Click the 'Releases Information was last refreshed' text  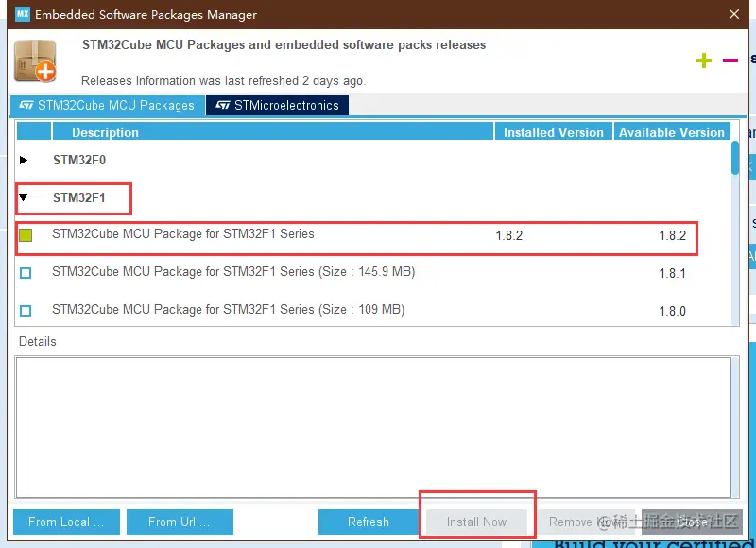(223, 80)
